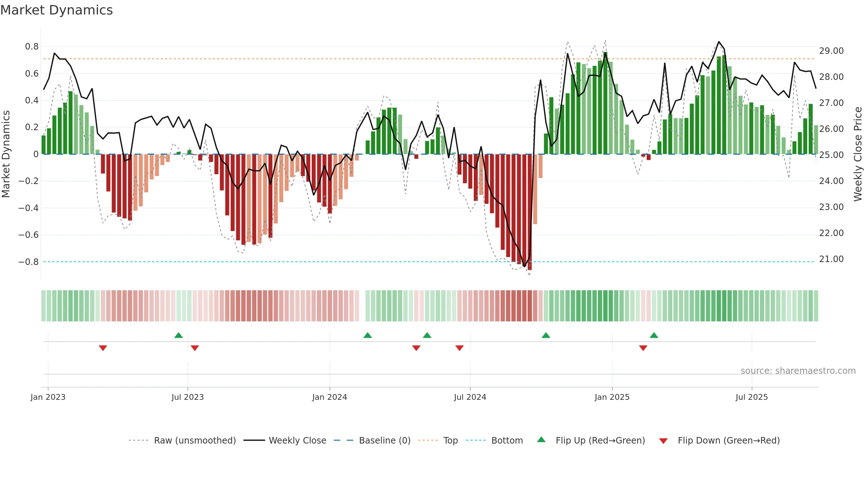The image size is (868, 488).
Task: Click the Jul 2024 x-axis label
Action: click(470, 397)
